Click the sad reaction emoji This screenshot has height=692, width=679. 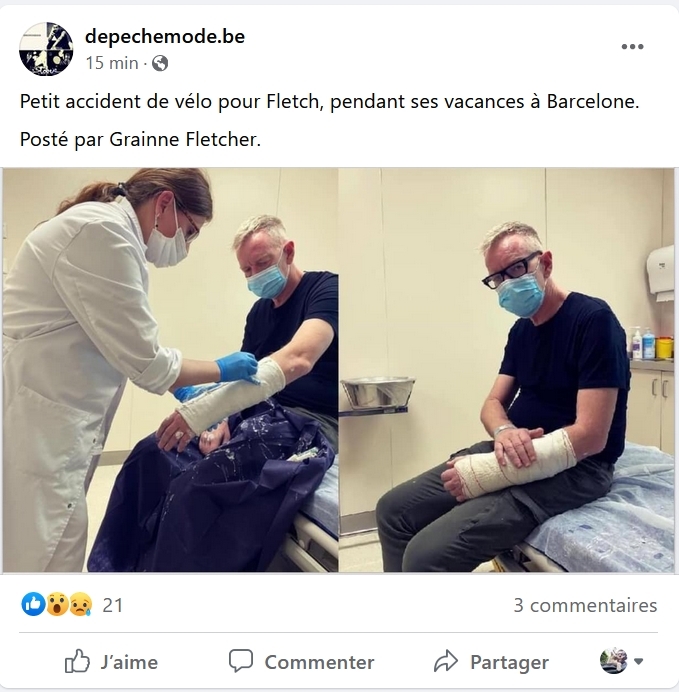click(81, 604)
